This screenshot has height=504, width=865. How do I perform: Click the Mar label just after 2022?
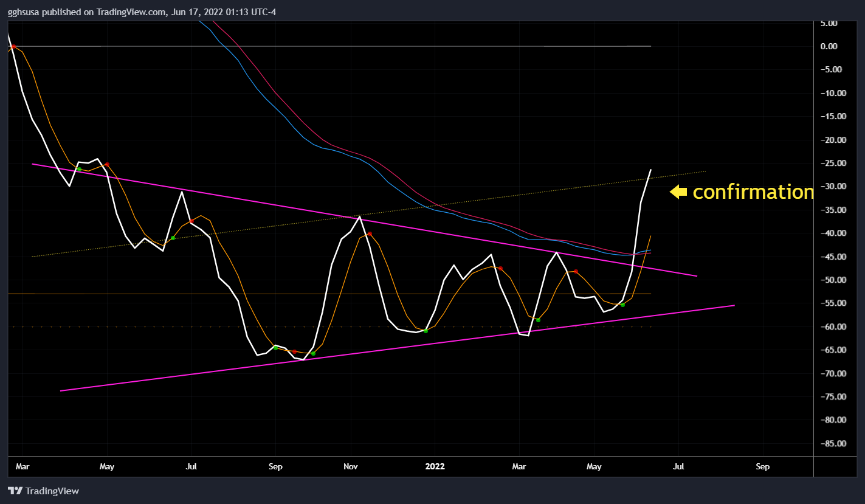click(x=519, y=466)
